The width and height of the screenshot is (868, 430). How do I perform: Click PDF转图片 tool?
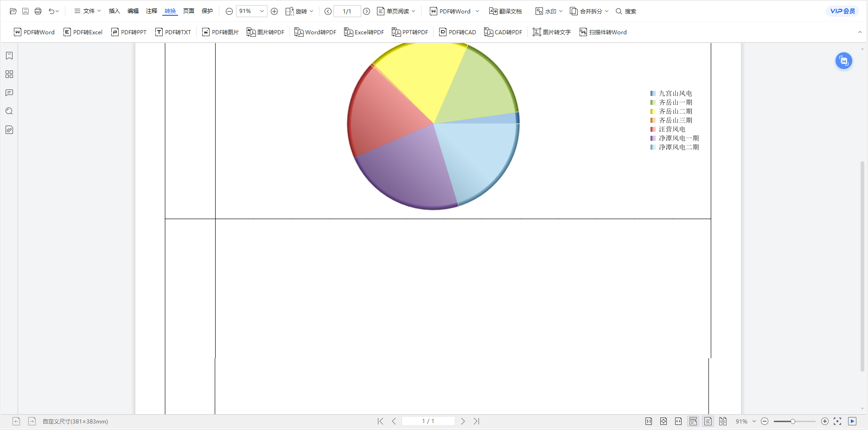tap(220, 32)
